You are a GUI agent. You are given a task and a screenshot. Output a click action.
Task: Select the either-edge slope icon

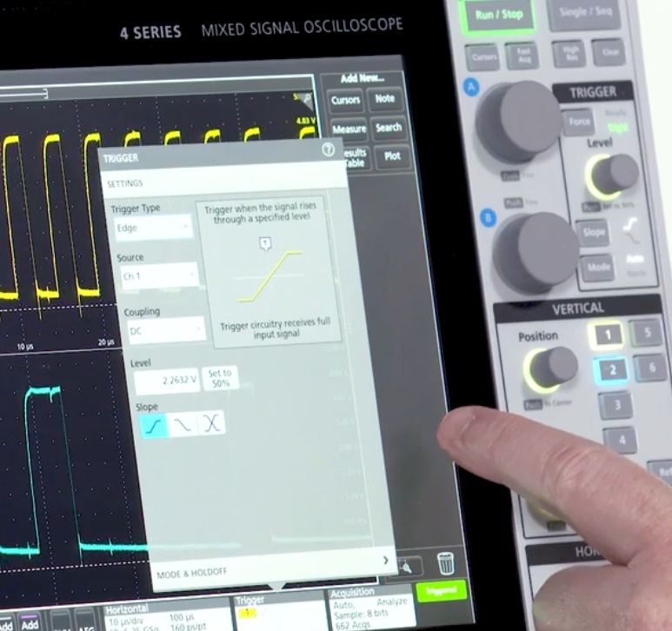click(211, 423)
